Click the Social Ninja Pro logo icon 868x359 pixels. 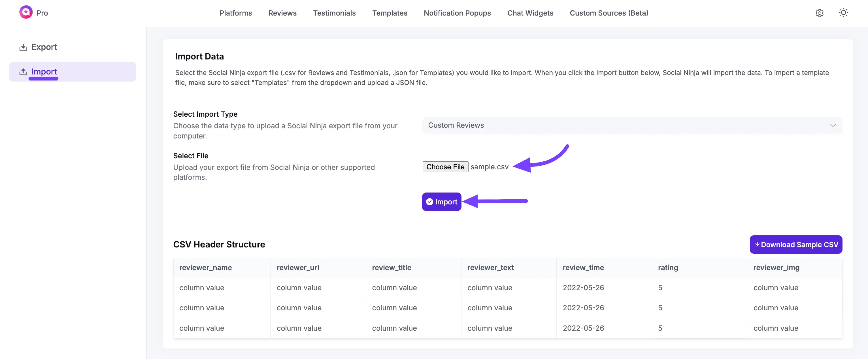[26, 12]
